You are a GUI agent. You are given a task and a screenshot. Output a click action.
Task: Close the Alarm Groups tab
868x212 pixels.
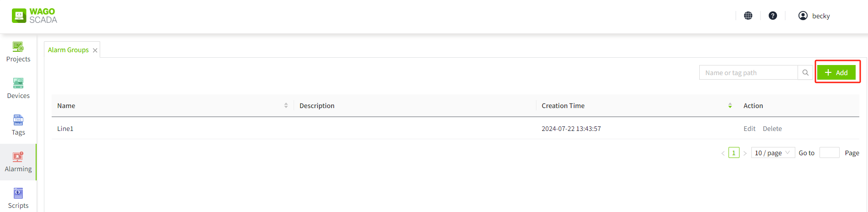95,50
